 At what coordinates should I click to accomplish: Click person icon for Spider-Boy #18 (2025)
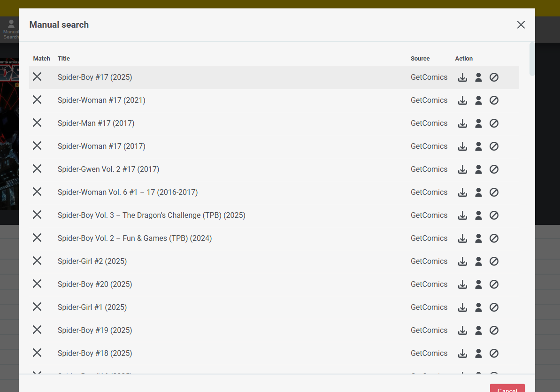pos(479,353)
